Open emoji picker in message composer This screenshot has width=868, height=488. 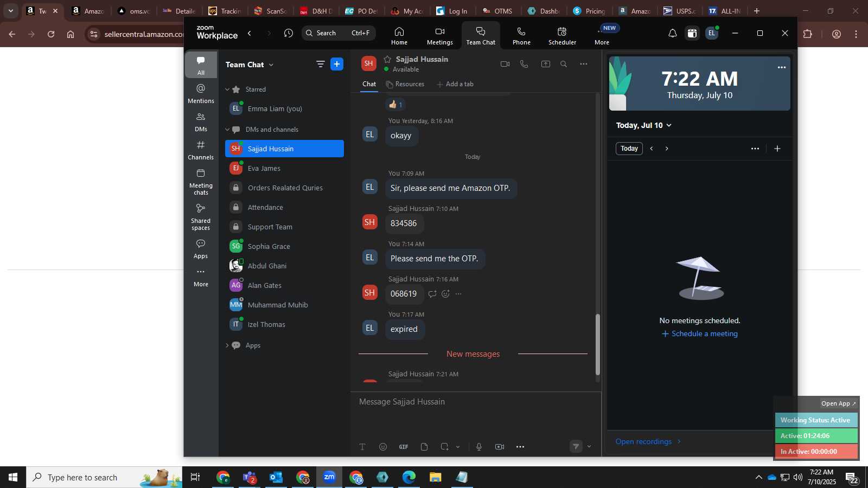[x=383, y=447]
